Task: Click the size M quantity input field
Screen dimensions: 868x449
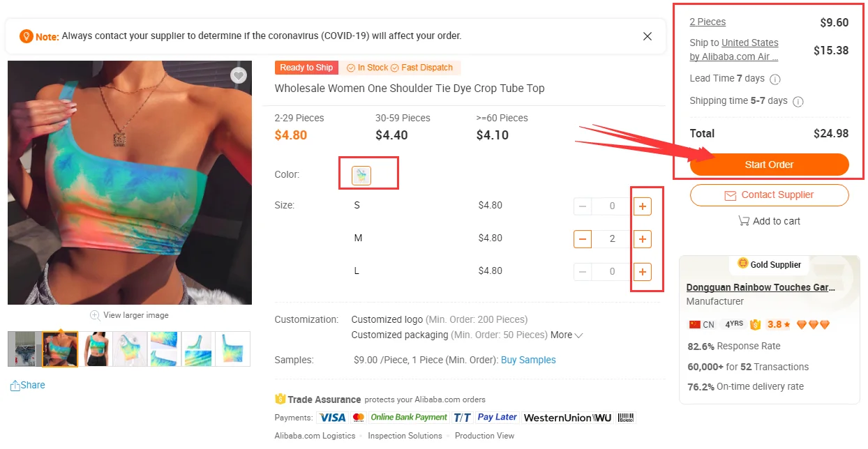Action: click(612, 239)
